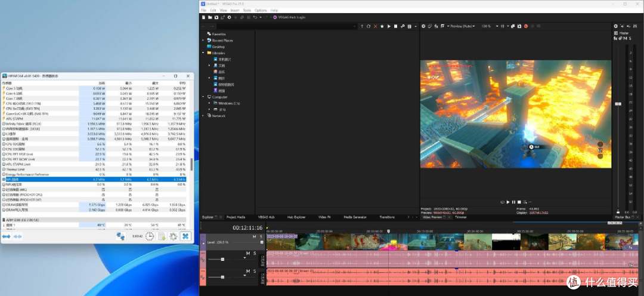Mute the second audio track
Image resolution: width=644 pixels, height=296 pixels.
click(247, 272)
